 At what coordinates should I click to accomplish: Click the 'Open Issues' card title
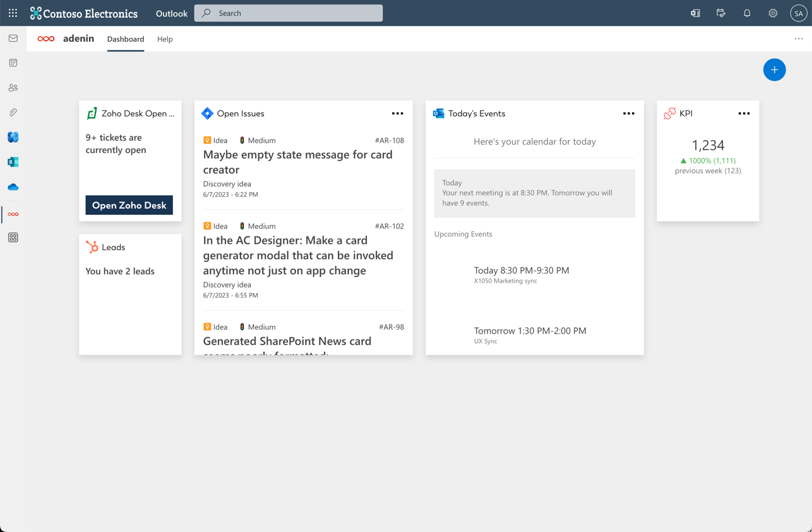point(241,114)
